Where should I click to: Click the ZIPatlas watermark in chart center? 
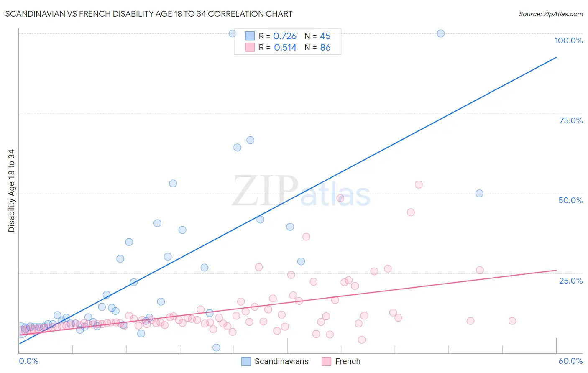click(x=301, y=191)
